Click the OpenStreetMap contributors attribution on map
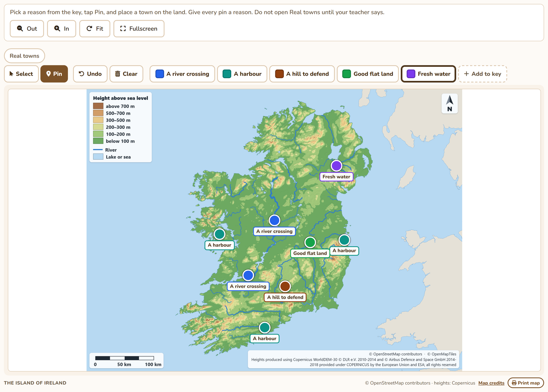Viewport: 548px width, 392px height. 396,354
